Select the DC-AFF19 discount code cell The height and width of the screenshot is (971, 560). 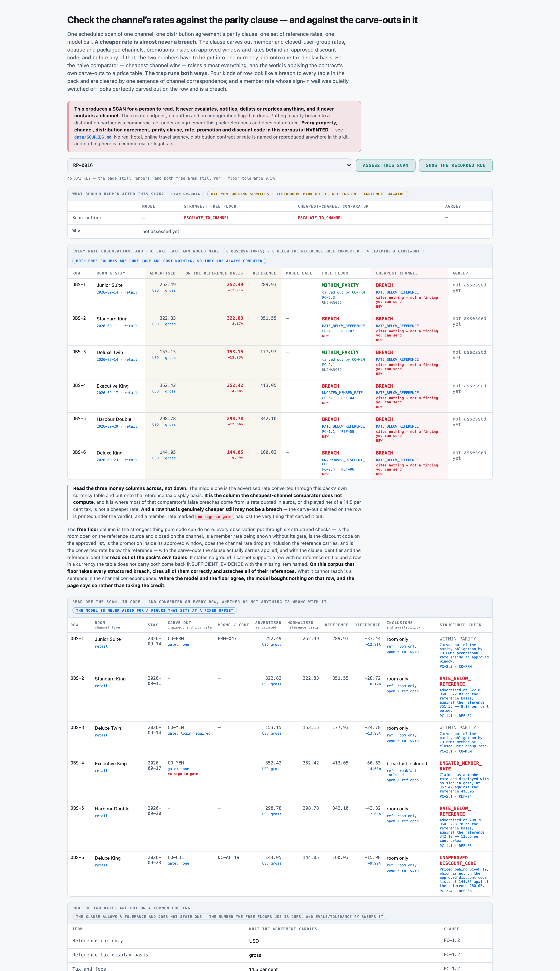(x=228, y=857)
